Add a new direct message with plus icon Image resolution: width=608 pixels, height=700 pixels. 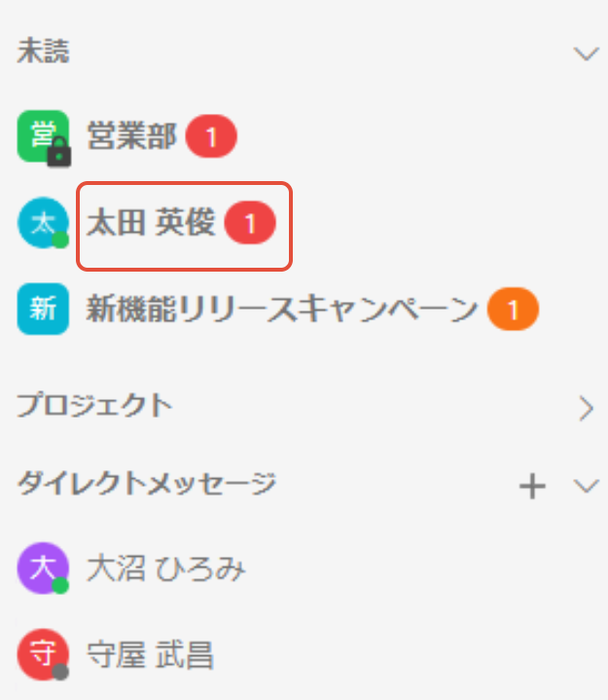point(533,486)
